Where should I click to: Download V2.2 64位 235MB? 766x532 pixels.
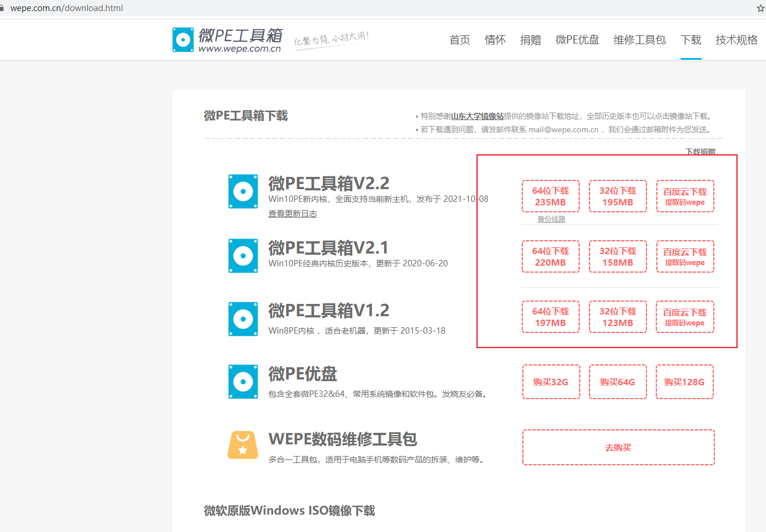pyautogui.click(x=551, y=196)
